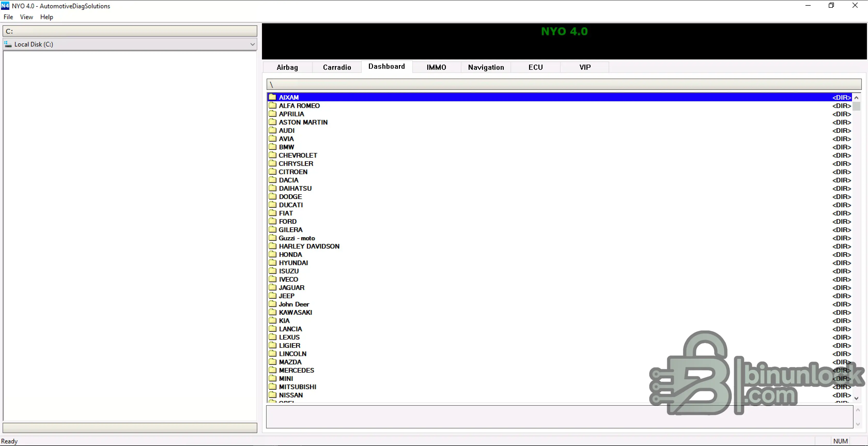
Task: Open the Help menu
Action: tap(47, 17)
